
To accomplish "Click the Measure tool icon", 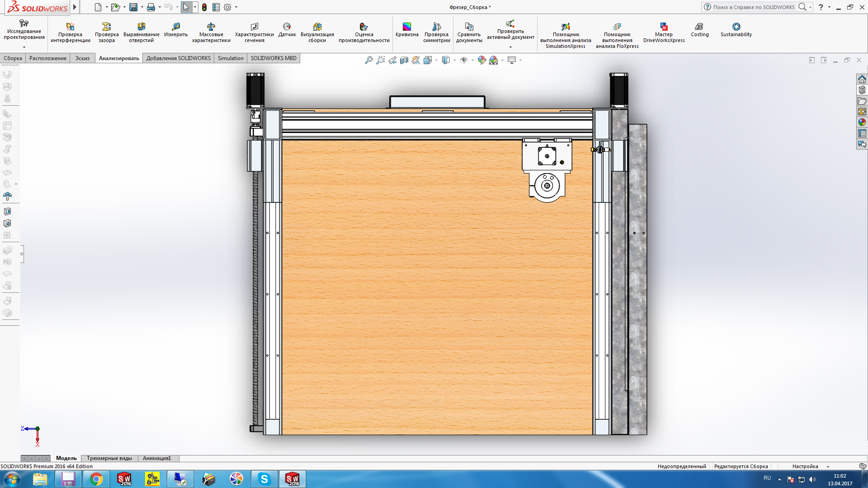I will pyautogui.click(x=176, y=30).
